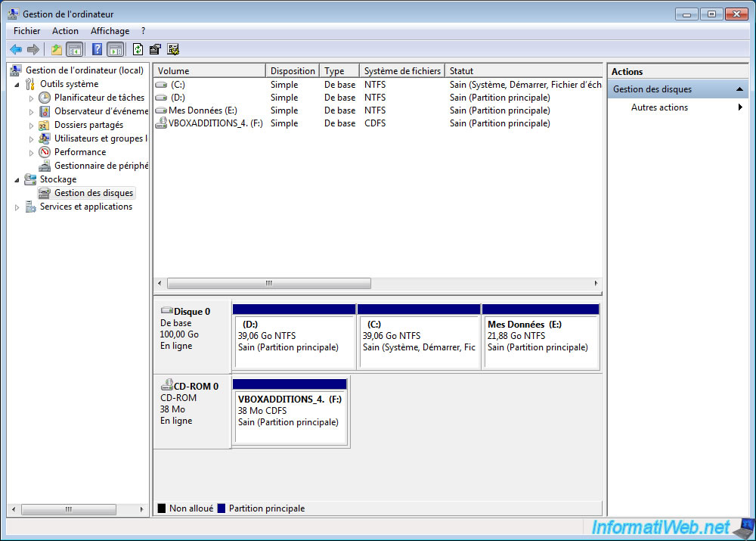Click the volume list horizontal scrollbar

[268, 284]
